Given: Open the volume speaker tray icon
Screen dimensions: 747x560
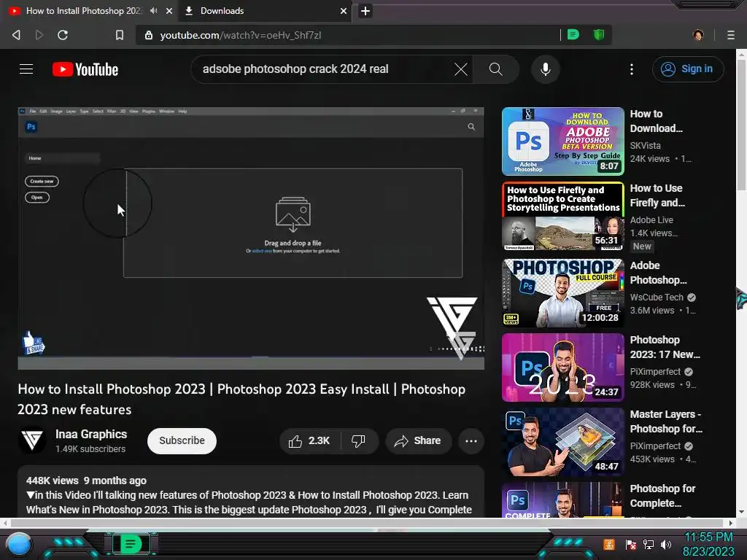Looking at the screenshot, I should pos(666,544).
